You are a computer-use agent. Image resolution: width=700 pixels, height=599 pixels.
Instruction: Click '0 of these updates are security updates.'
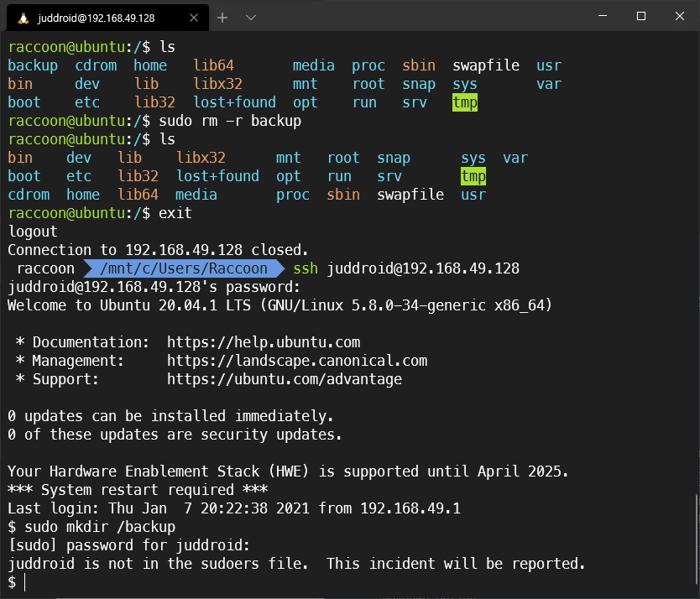pyautogui.click(x=175, y=435)
